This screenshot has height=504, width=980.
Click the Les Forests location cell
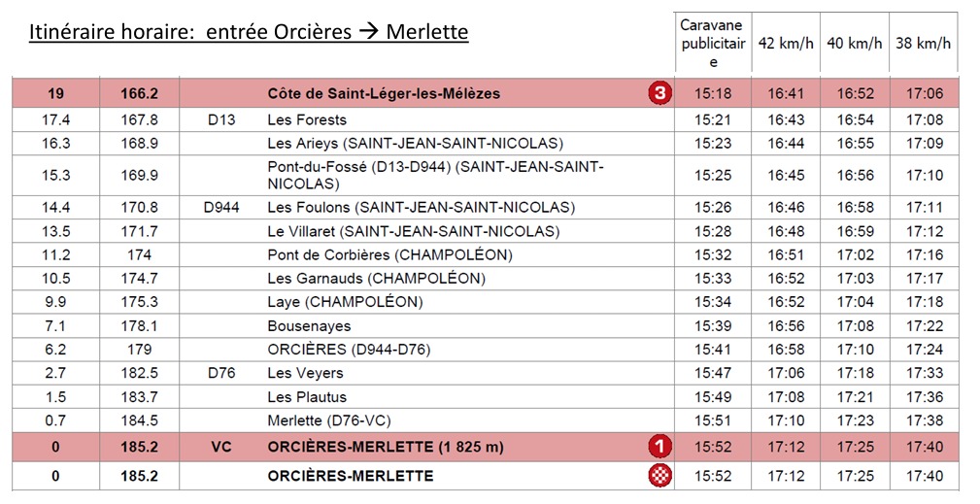pos(307,119)
